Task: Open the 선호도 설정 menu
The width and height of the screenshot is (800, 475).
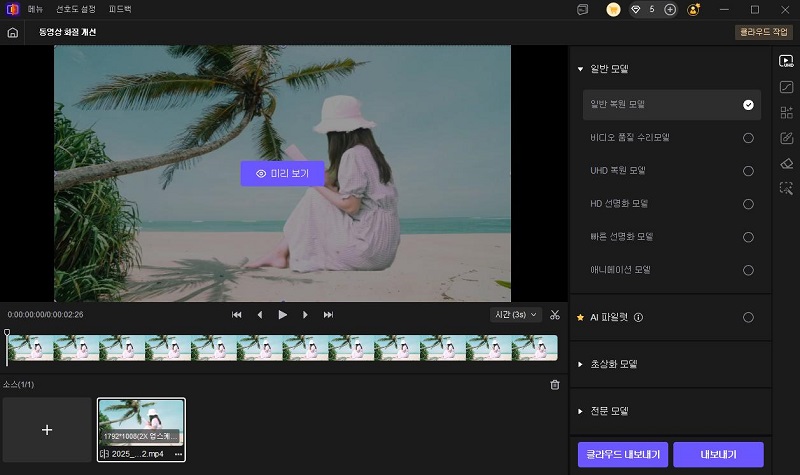Action: click(x=74, y=9)
